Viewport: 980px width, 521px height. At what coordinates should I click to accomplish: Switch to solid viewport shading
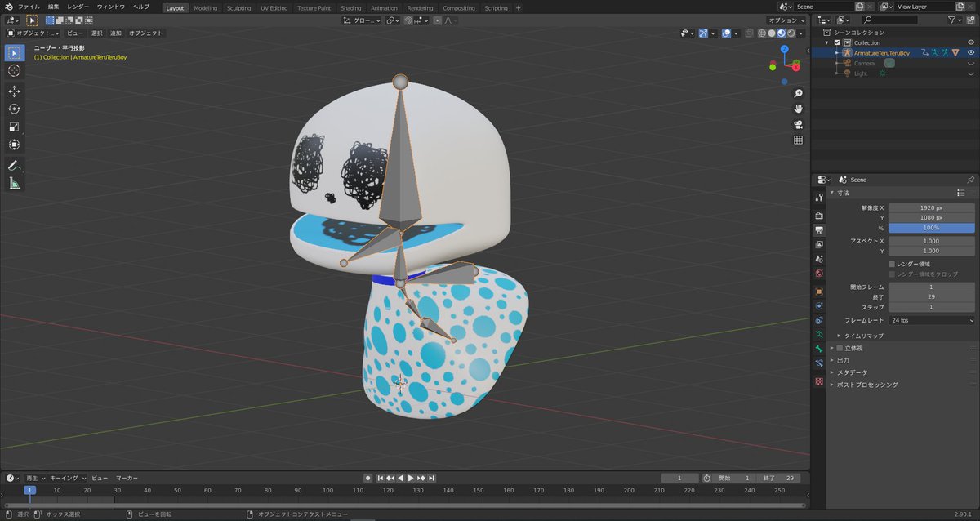pyautogui.click(x=772, y=33)
